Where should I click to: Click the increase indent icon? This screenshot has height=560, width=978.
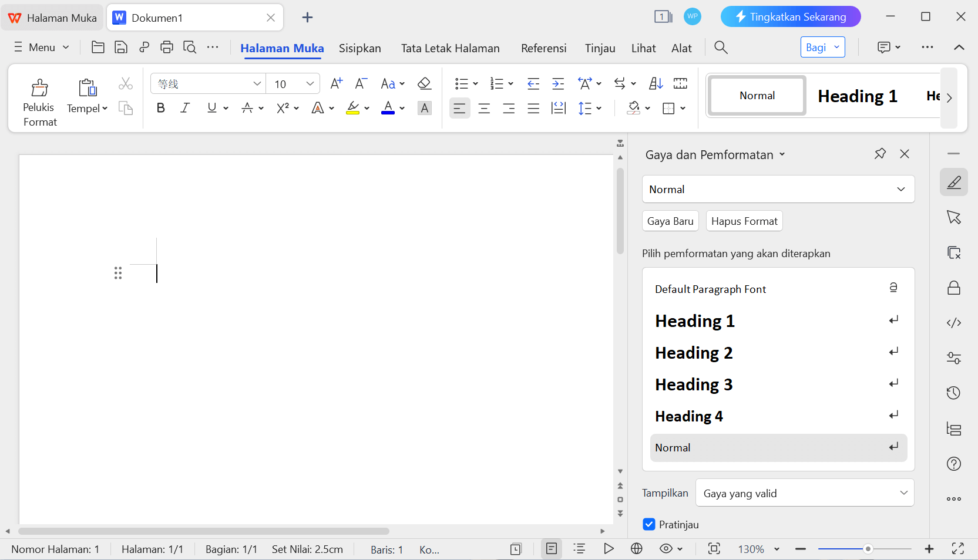(558, 84)
